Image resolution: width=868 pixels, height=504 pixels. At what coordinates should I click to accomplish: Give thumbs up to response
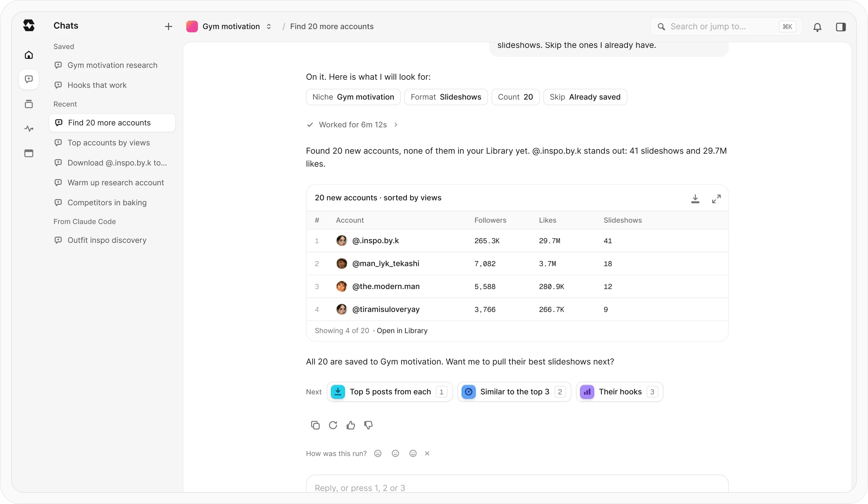[351, 425]
